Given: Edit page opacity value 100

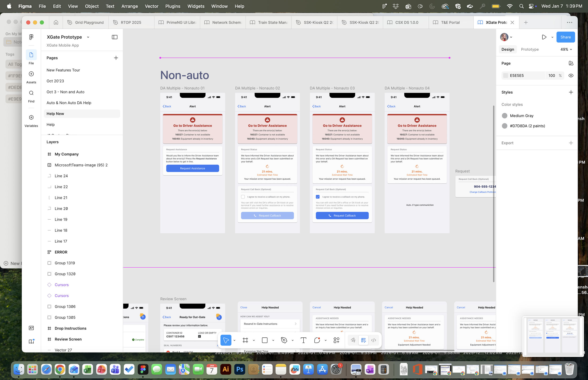Looking at the screenshot, I should [x=552, y=75].
